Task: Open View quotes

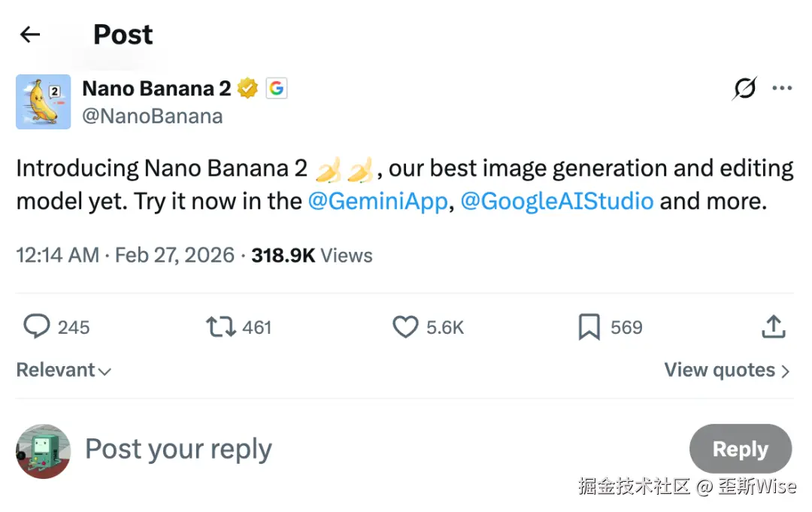Action: (726, 370)
